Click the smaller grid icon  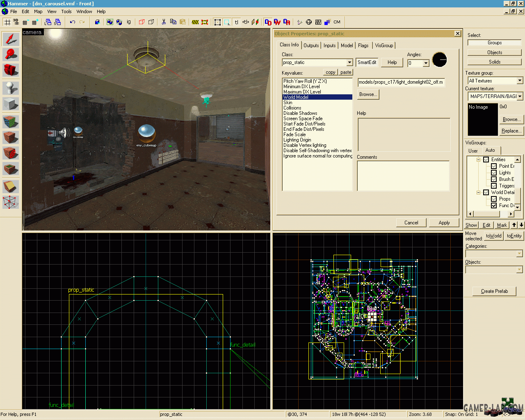25,22
